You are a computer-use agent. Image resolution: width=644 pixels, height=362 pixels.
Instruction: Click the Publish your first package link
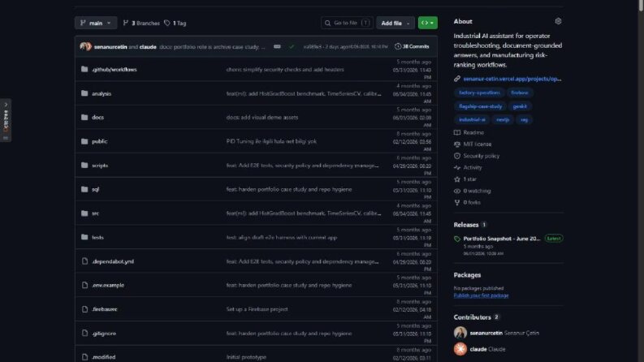click(x=481, y=295)
